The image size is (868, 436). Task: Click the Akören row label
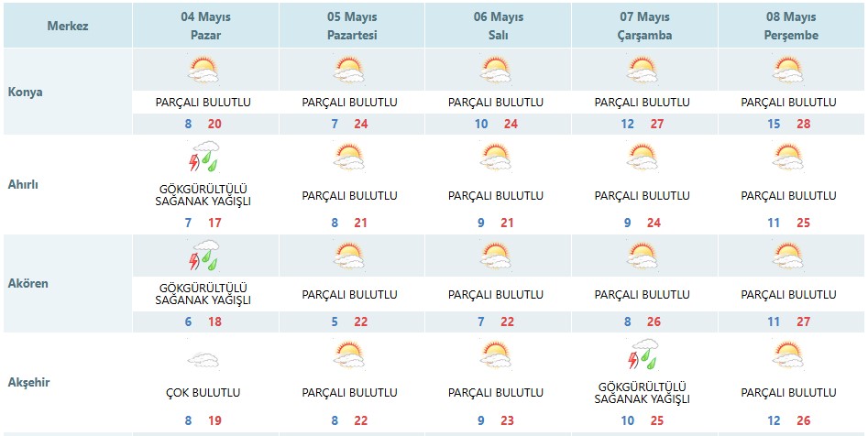pyautogui.click(x=28, y=283)
